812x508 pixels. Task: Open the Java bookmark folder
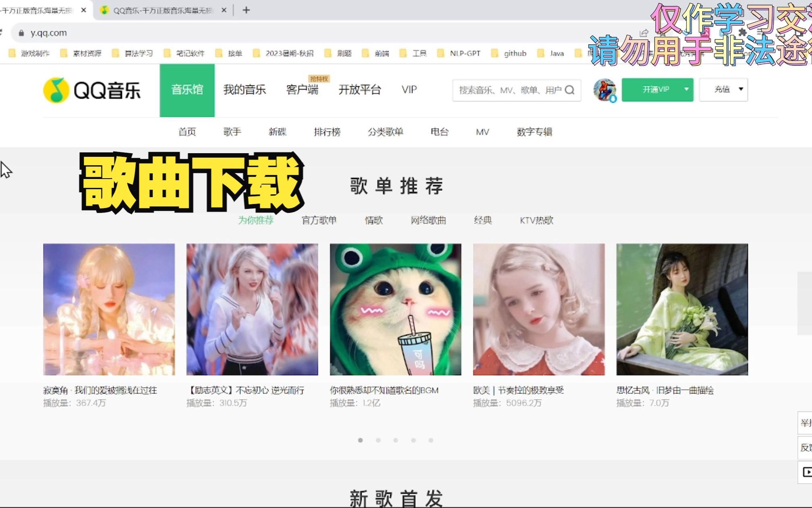coord(551,53)
